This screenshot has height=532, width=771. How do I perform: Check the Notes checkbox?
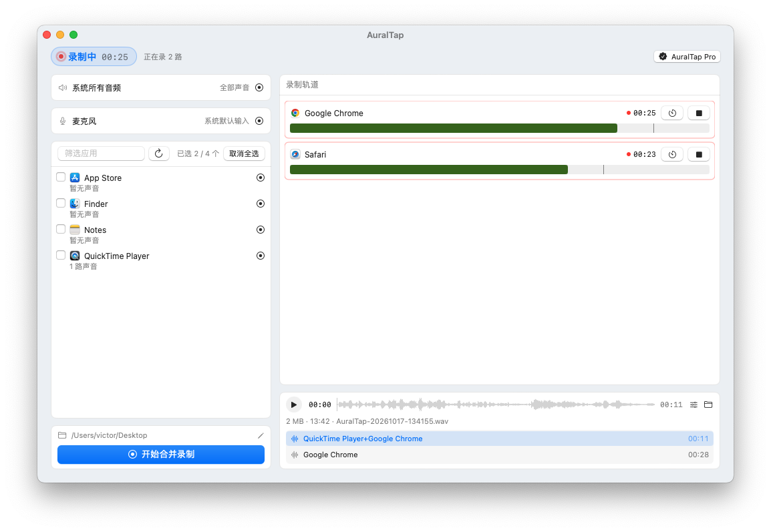pyautogui.click(x=61, y=229)
